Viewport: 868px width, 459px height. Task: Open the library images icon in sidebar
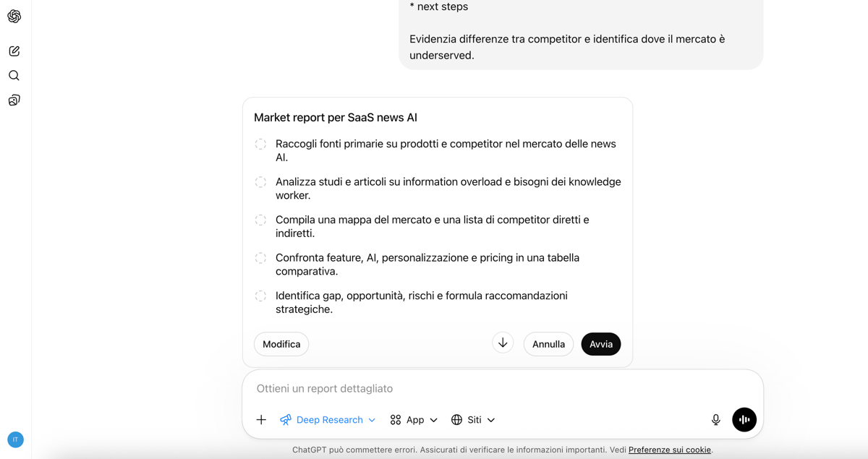click(x=14, y=100)
